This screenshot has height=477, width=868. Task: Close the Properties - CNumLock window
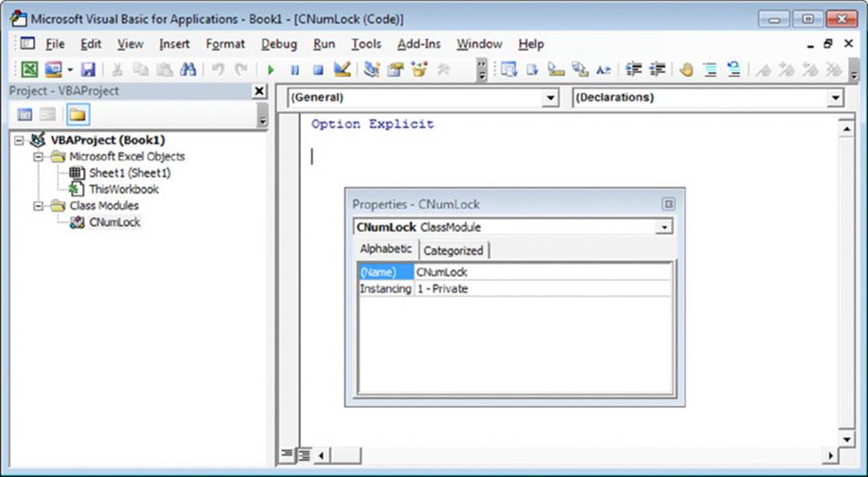pos(668,204)
